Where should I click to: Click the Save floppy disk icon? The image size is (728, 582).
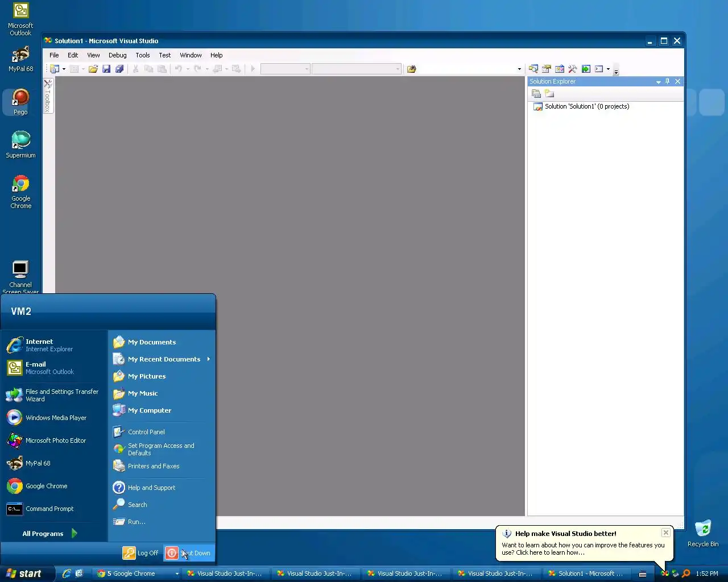coord(106,69)
